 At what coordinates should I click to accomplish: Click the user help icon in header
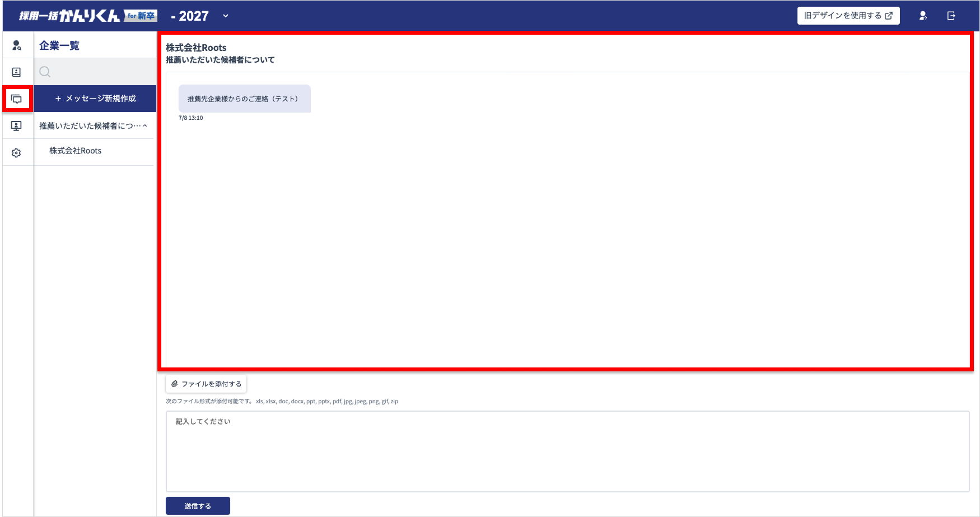[x=923, y=16]
